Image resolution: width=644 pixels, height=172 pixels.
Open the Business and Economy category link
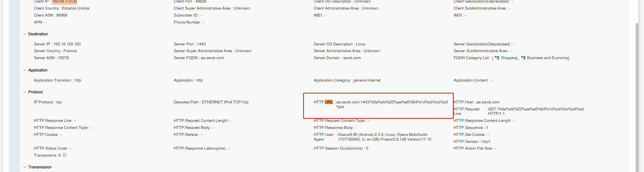547,58
